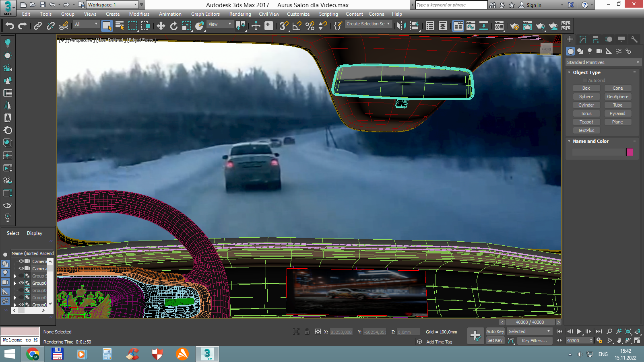Create a Box primitive button
Screen dimensions: 644x362
pyautogui.click(x=586, y=88)
